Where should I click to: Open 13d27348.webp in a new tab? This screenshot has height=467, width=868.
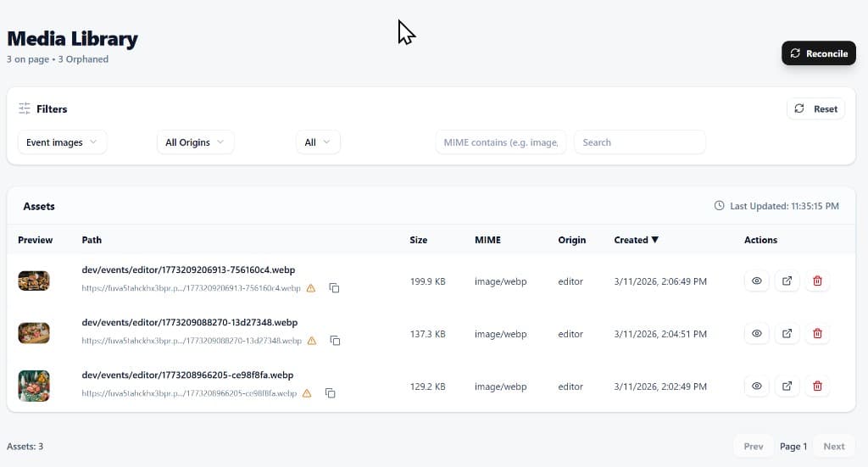click(787, 334)
